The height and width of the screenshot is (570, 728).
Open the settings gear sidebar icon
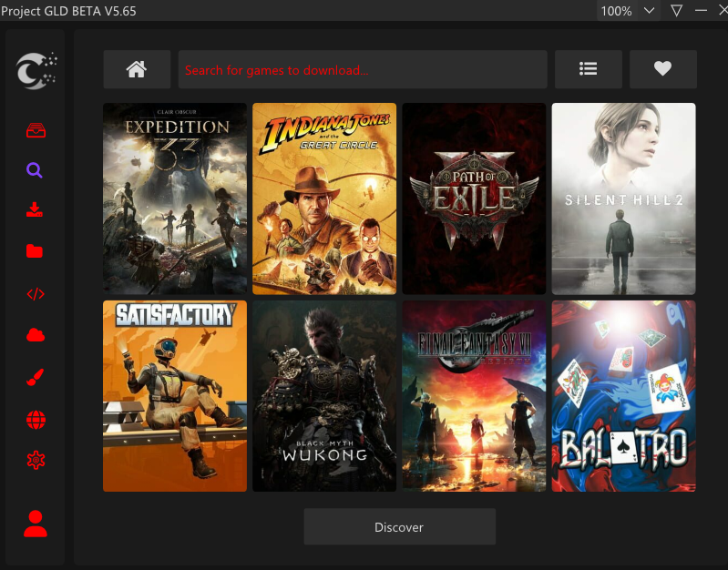point(36,460)
